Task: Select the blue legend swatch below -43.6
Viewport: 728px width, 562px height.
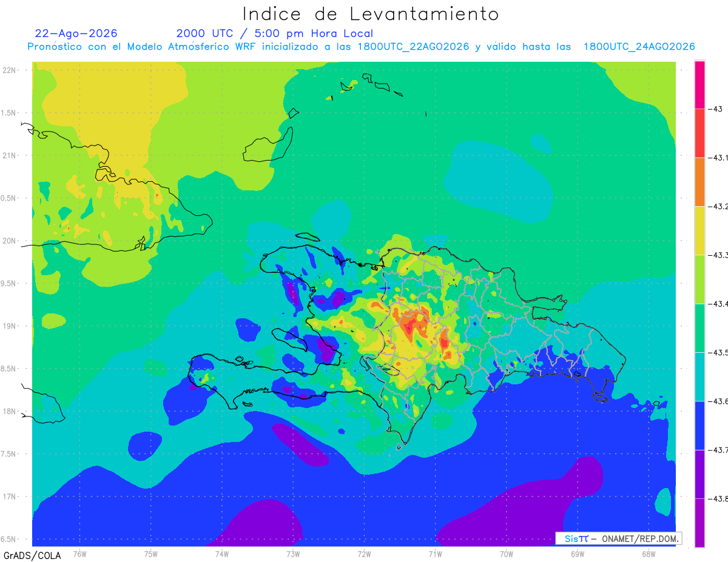Action: 699,425
